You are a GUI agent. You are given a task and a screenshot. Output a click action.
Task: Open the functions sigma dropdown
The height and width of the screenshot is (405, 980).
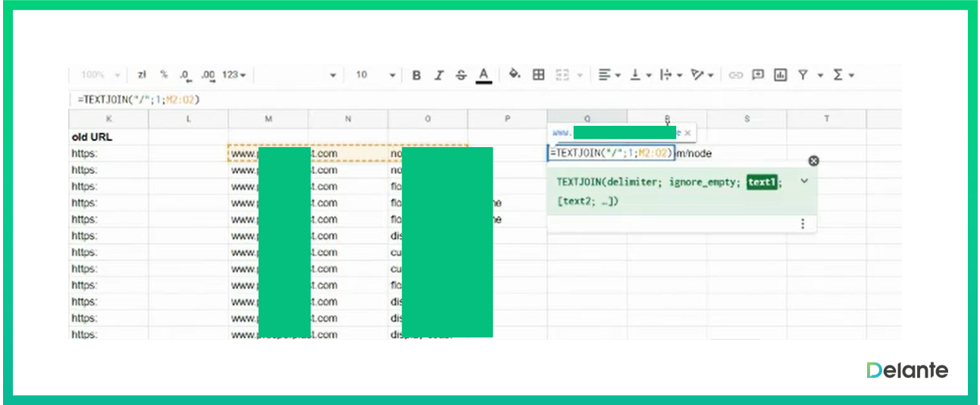(844, 75)
